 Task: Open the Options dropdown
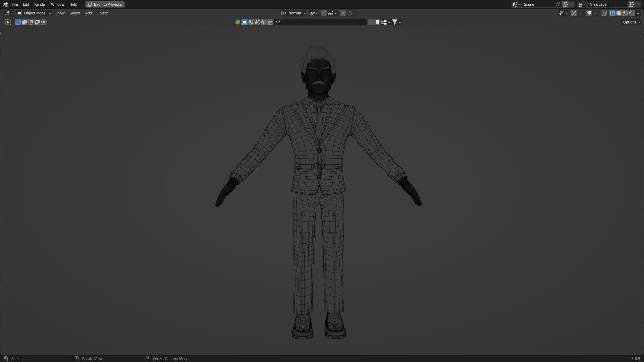(631, 22)
